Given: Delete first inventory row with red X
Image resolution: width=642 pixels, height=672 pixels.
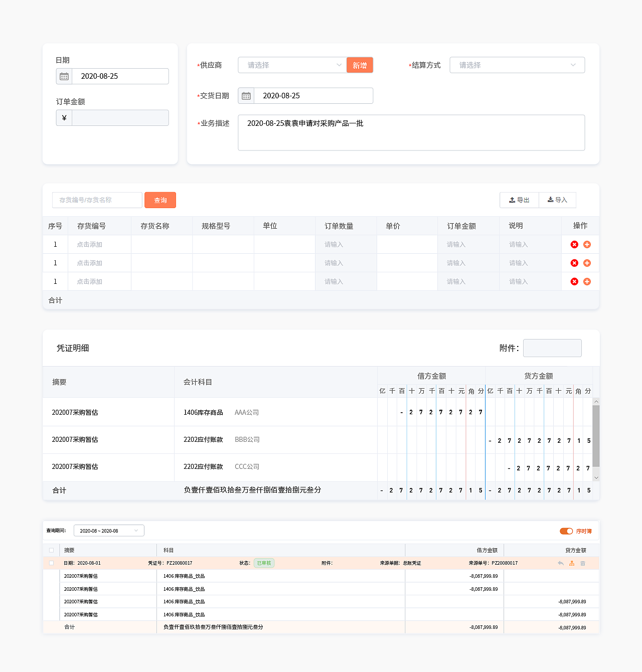Looking at the screenshot, I should pyautogui.click(x=574, y=245).
